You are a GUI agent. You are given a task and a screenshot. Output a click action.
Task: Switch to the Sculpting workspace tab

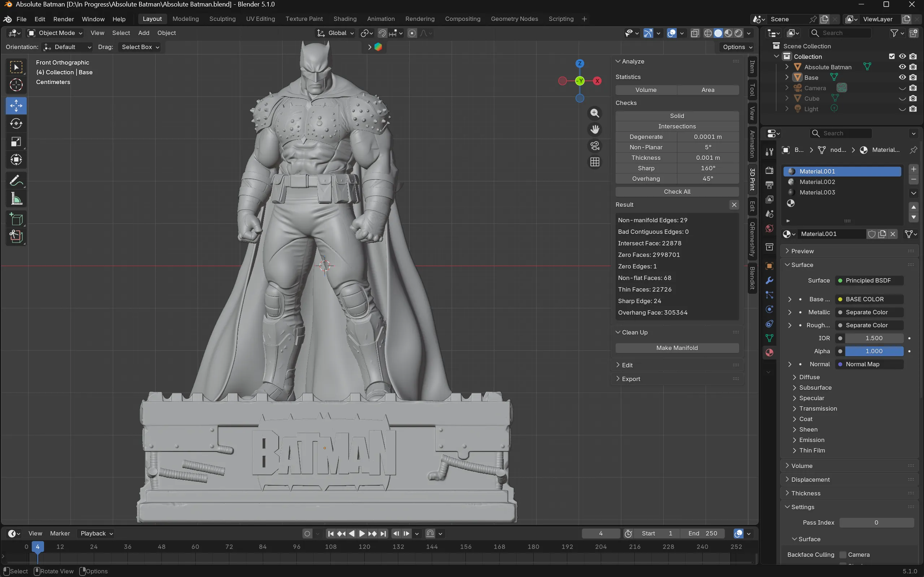click(x=222, y=19)
